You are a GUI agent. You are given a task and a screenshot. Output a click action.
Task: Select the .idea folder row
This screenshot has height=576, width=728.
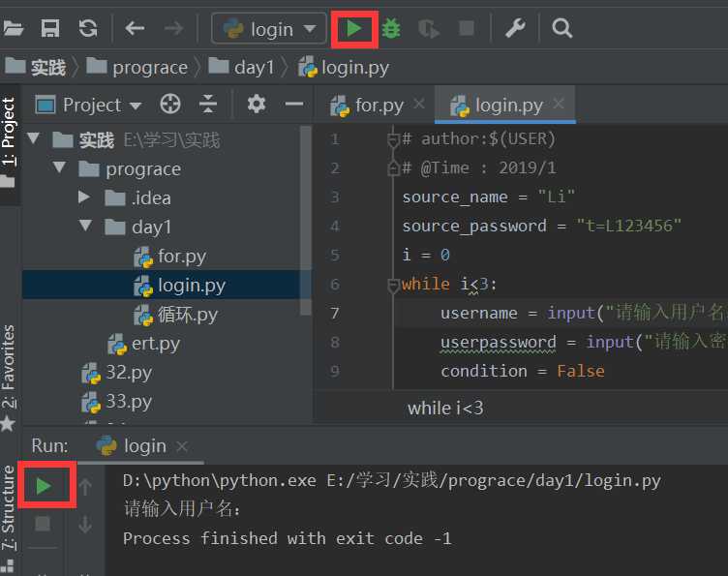[x=137, y=198]
